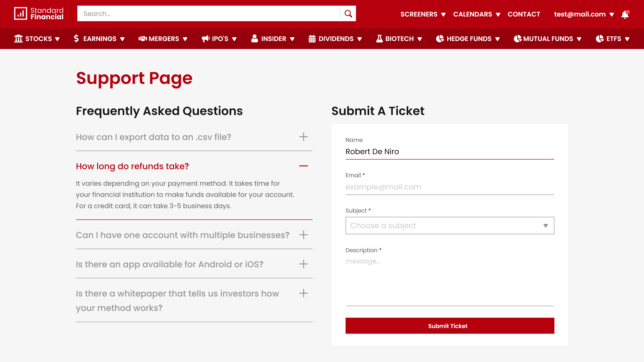The width and height of the screenshot is (644, 362).
Task: Expand Android or iOS app question plus icon
Action: click(x=303, y=264)
